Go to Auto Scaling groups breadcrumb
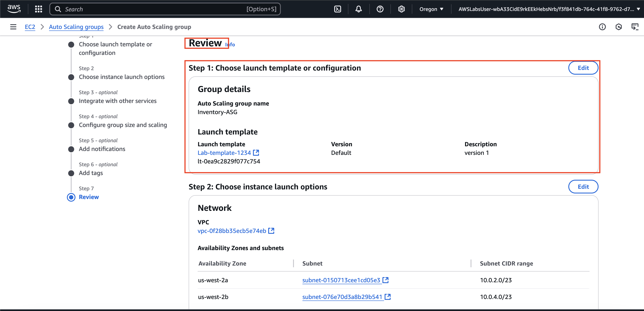The width and height of the screenshot is (644, 311). [x=76, y=27]
